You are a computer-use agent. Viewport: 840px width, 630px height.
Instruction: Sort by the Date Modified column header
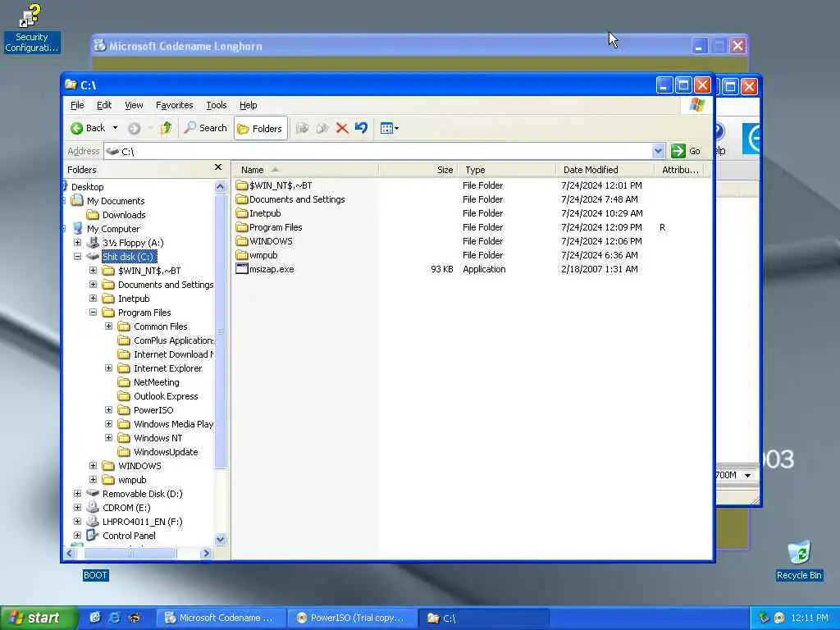coord(605,170)
